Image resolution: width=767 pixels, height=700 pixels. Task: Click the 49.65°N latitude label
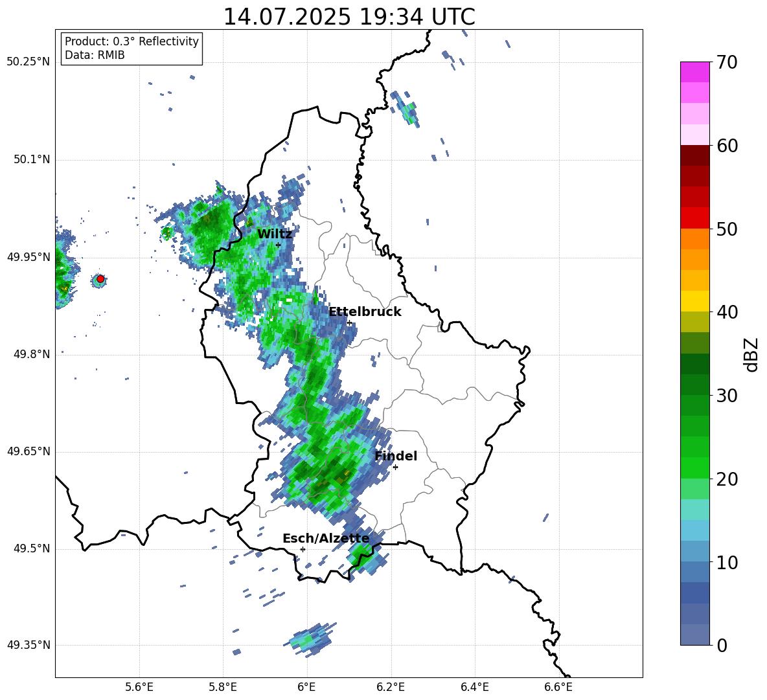(x=29, y=451)
